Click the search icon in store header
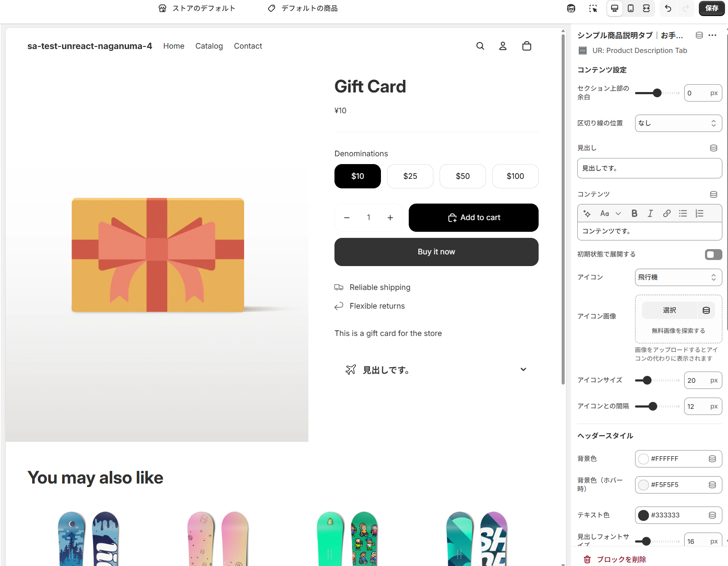 tap(480, 46)
